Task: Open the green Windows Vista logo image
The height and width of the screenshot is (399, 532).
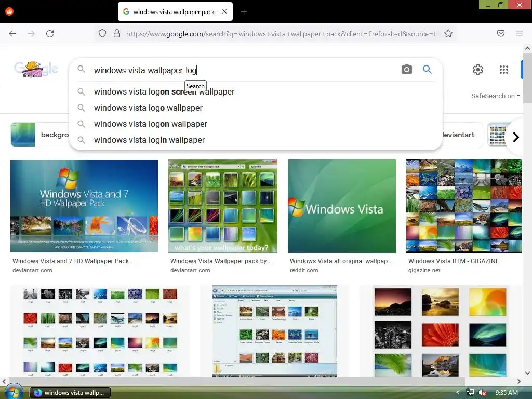Action: tap(342, 206)
